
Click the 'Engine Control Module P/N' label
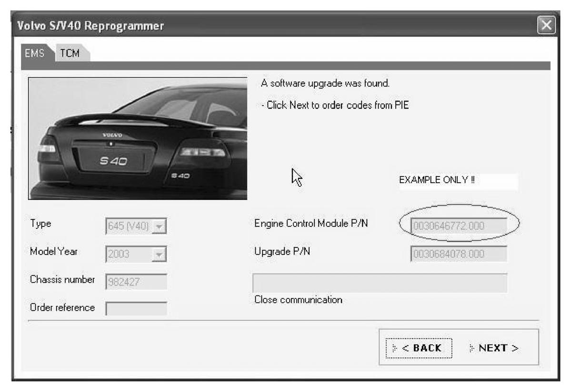[311, 223]
